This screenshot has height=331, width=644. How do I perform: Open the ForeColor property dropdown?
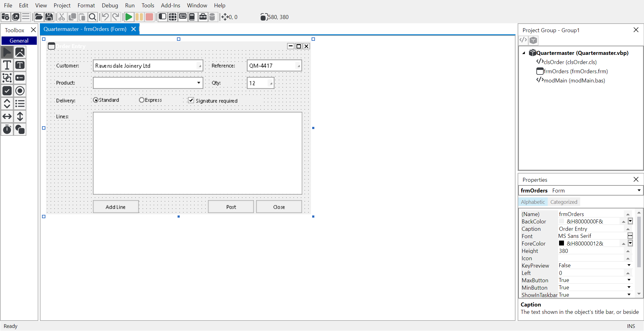[x=630, y=243]
